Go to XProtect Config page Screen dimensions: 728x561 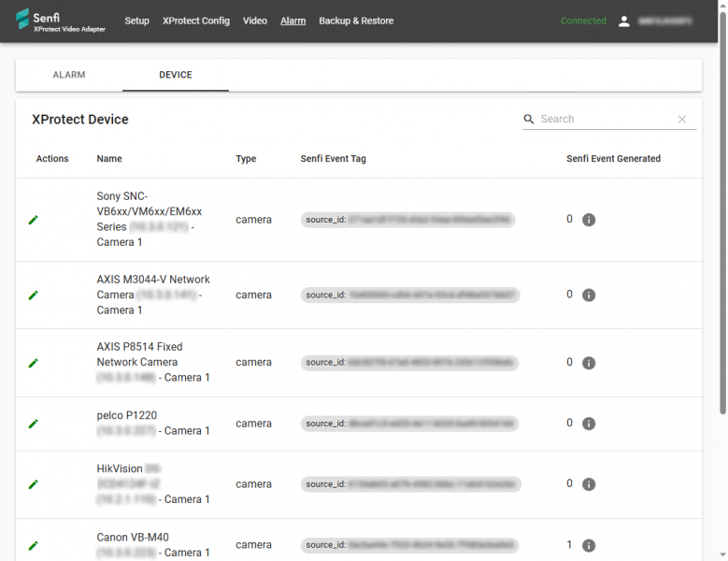coord(195,21)
